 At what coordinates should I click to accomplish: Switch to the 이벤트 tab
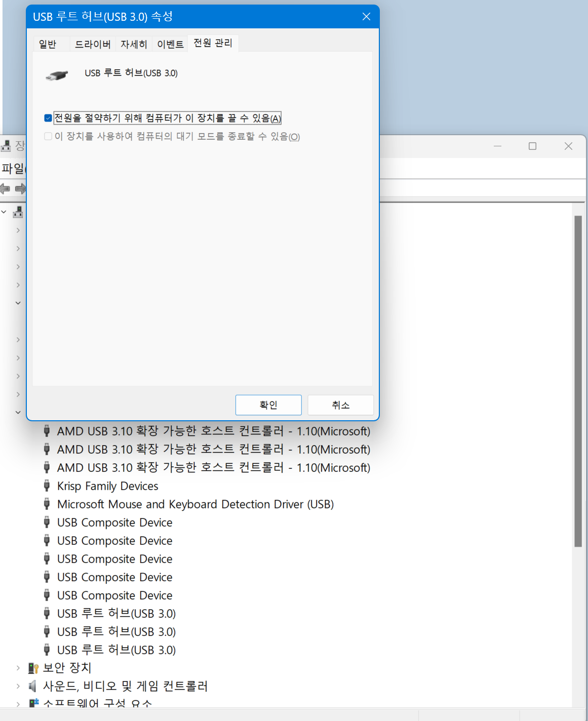[170, 45]
